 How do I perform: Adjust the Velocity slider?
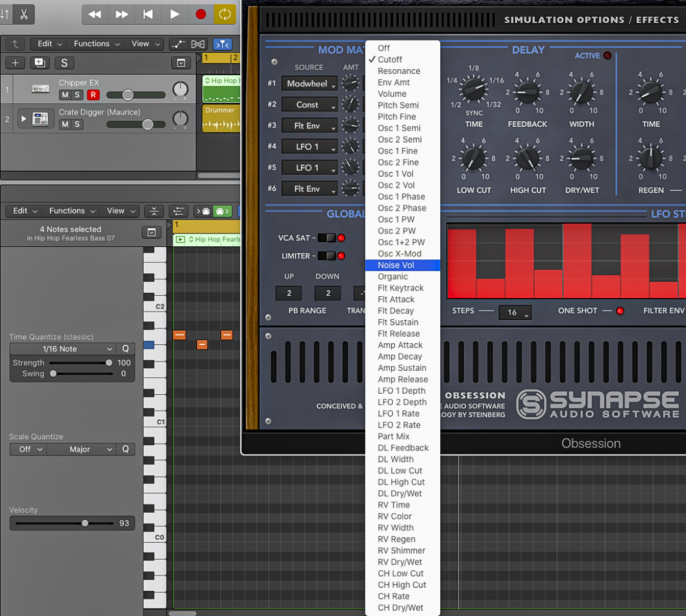(x=64, y=523)
